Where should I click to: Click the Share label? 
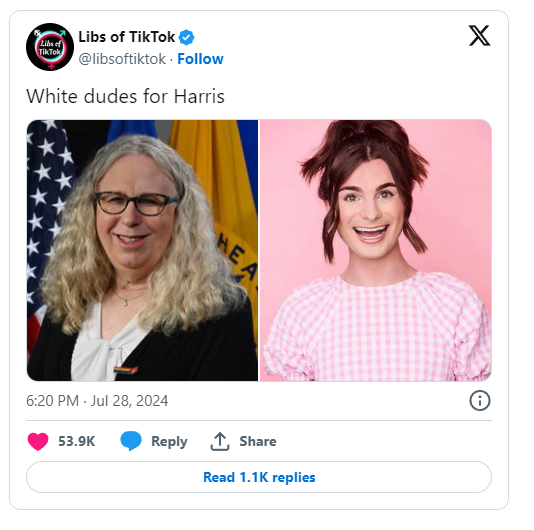tap(258, 441)
